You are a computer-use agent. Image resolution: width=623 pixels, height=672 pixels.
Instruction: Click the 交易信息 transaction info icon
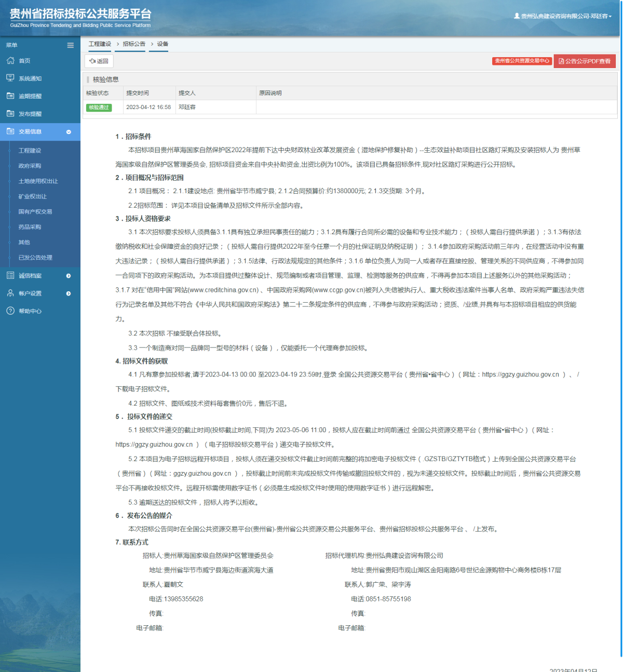[10, 131]
